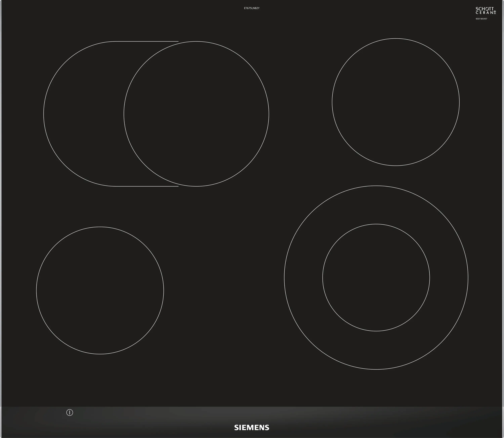Viewport: 504px width, 438px height.
Task: Select the inner ring of the dual-circuit zone
Action: pyautogui.click(x=376, y=277)
